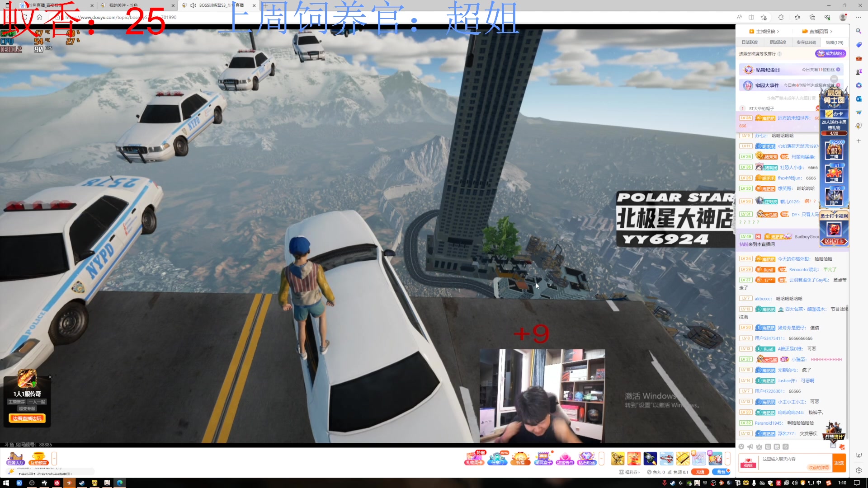Viewport: 868px width, 488px height.
Task: Expand 钻粉纪念日 details arrow
Action: click(838, 70)
